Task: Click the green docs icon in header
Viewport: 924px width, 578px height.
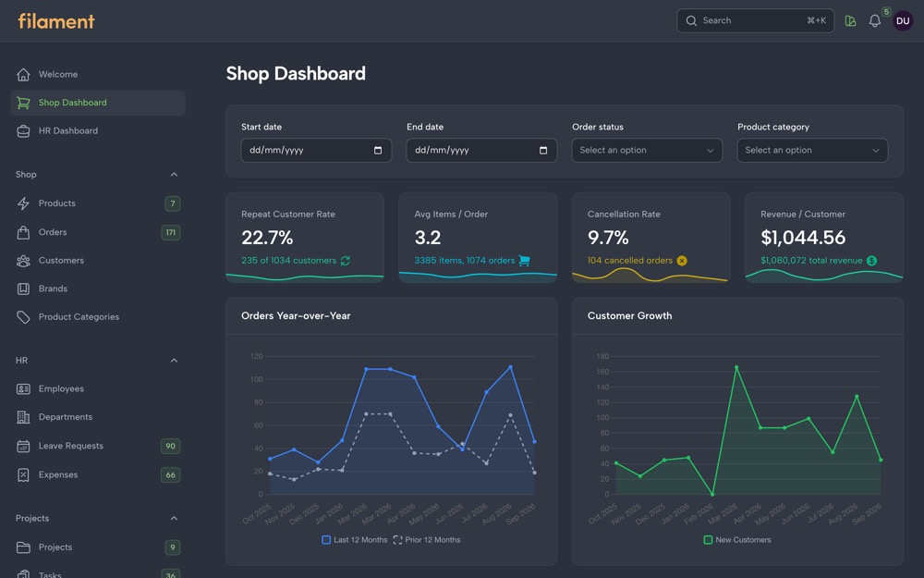Action: pyautogui.click(x=850, y=20)
